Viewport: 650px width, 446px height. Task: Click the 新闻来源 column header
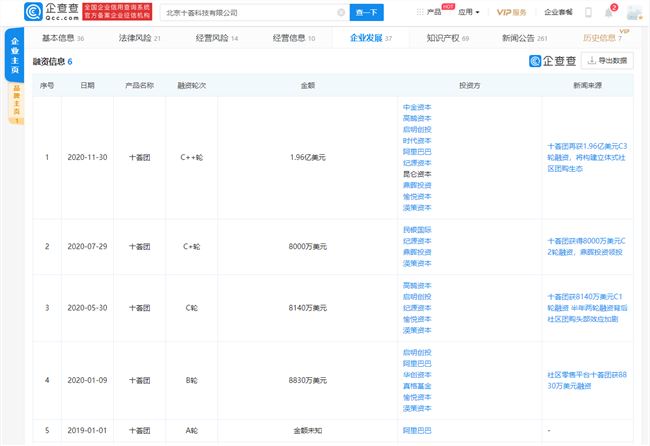pyautogui.click(x=587, y=85)
